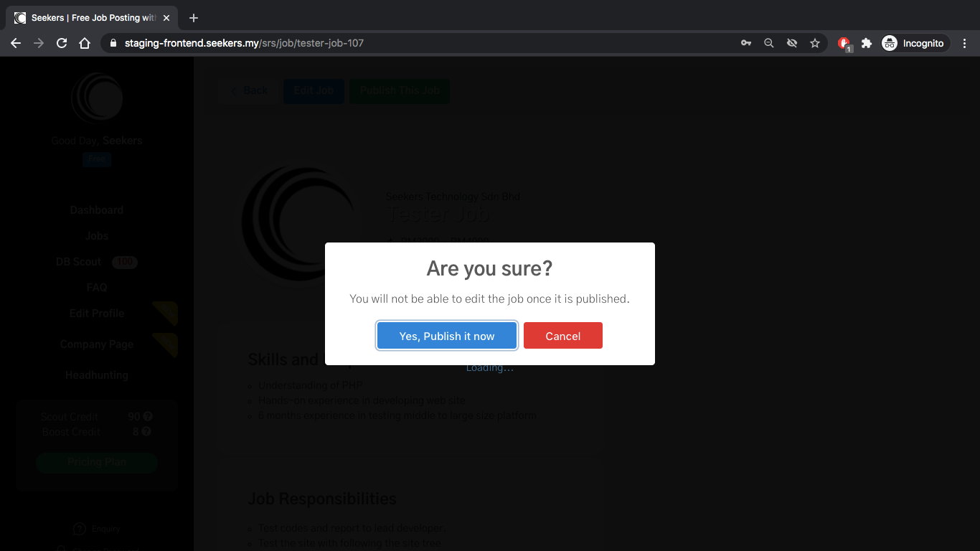
Task: Click the company logo on job page
Action: tap(298, 223)
